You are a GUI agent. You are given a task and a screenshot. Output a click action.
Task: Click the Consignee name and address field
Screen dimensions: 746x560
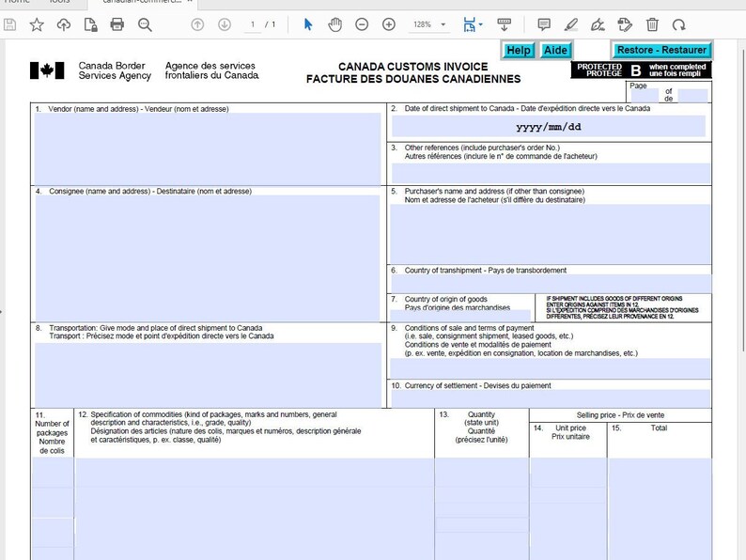(x=208, y=257)
